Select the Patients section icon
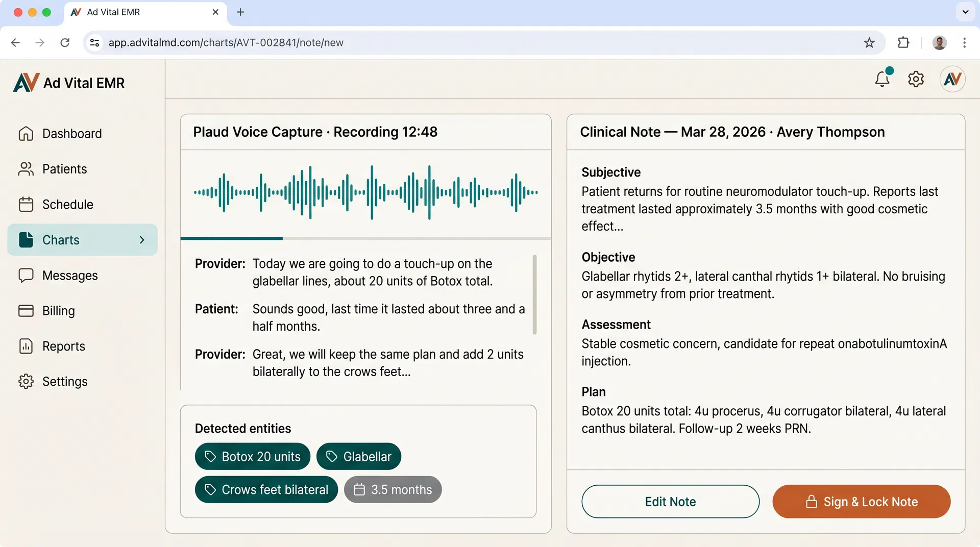 (x=26, y=168)
